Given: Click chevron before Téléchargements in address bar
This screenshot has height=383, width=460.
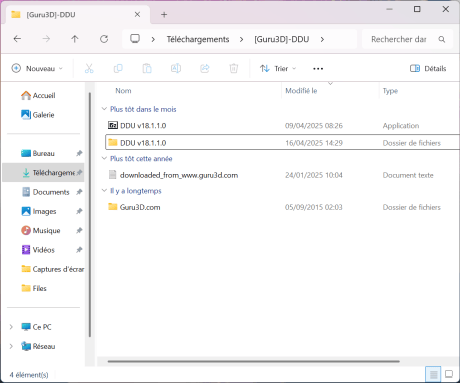Looking at the screenshot, I should (x=153, y=39).
